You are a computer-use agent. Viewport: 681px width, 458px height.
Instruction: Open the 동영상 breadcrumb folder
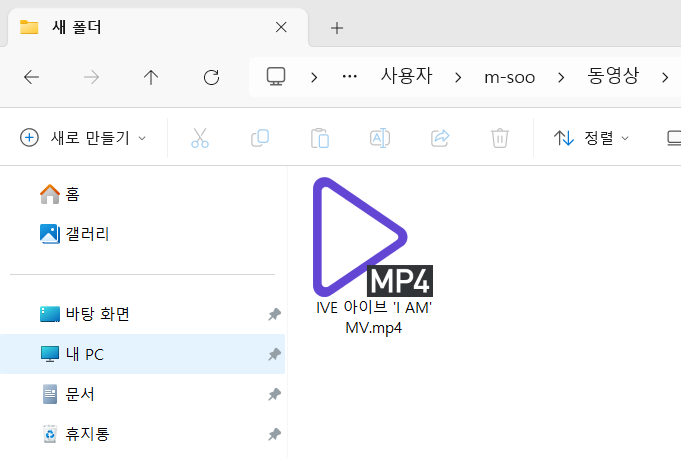point(613,76)
